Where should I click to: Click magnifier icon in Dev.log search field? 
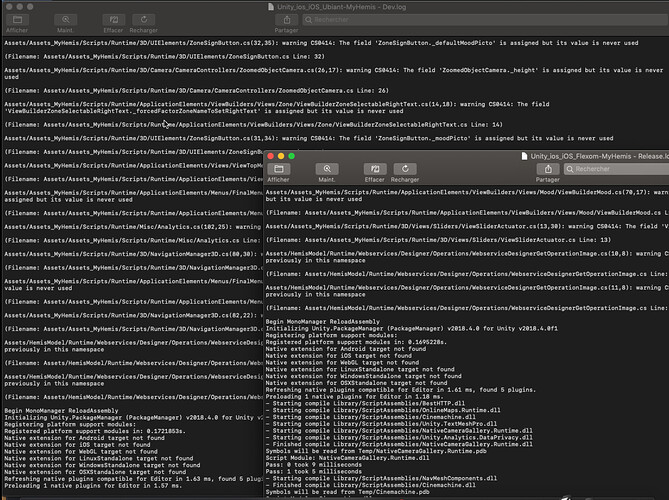308,20
